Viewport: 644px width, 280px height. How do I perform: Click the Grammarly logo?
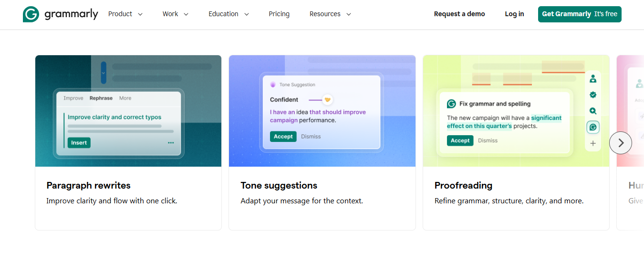click(x=60, y=14)
